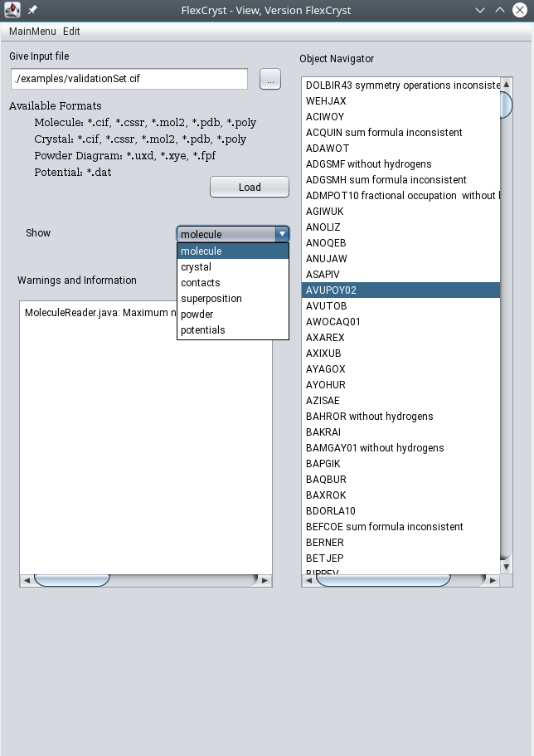This screenshot has height=756, width=534.
Task: Select AWOCAQ01 in Object Navigator
Action: point(401,322)
